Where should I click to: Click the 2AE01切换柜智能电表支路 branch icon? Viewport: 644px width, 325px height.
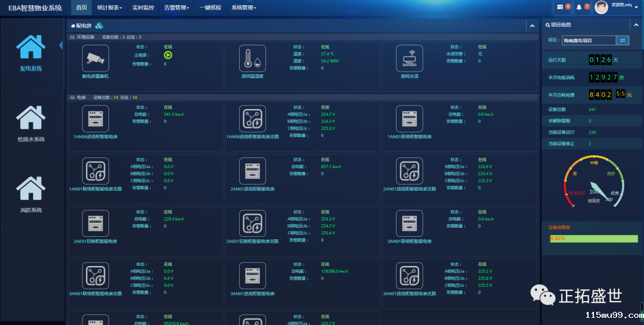(x=253, y=224)
